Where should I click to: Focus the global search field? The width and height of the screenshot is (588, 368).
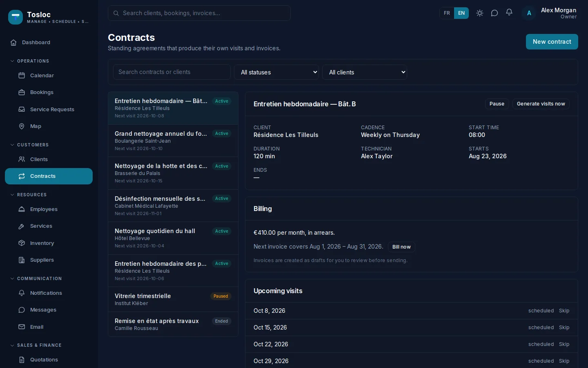199,13
